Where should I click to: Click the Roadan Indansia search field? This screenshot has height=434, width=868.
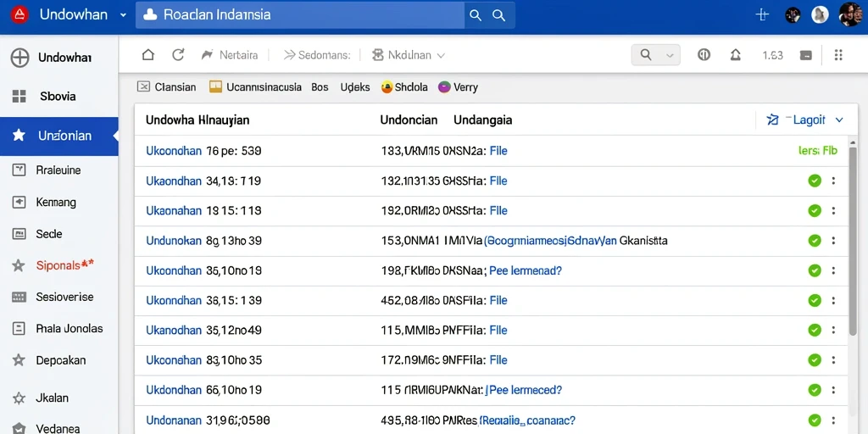(x=299, y=15)
